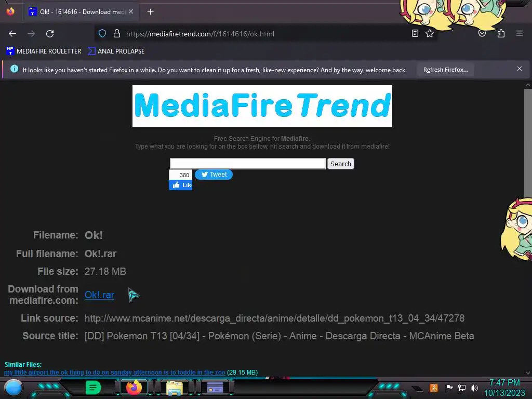Go back to the previous page
The image size is (532, 399).
tap(12, 34)
